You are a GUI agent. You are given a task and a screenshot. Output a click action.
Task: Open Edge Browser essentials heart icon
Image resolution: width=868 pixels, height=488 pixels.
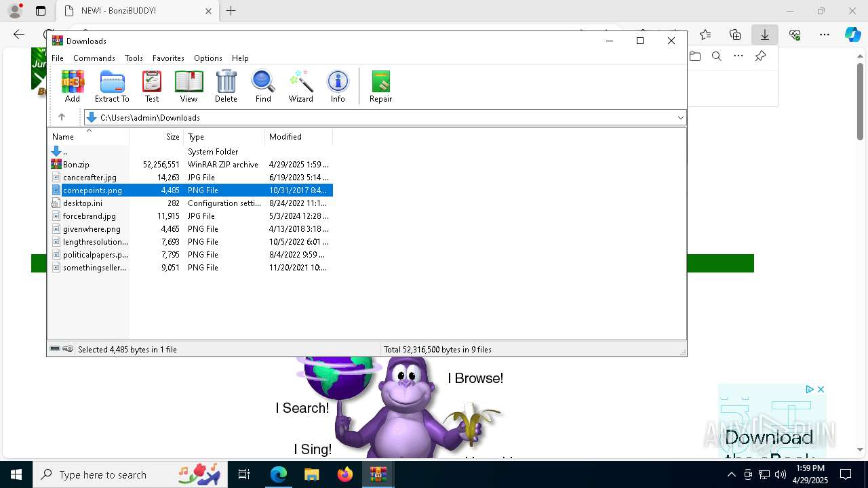coord(795,35)
